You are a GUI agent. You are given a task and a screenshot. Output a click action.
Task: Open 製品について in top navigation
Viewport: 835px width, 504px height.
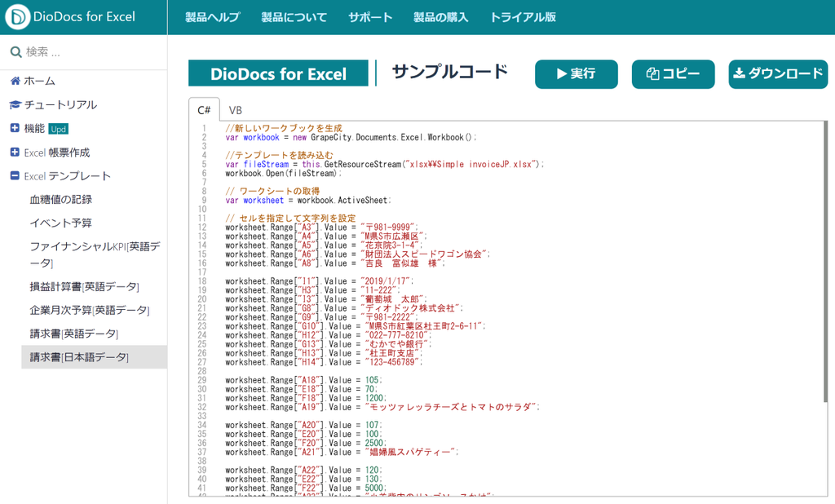click(x=294, y=17)
